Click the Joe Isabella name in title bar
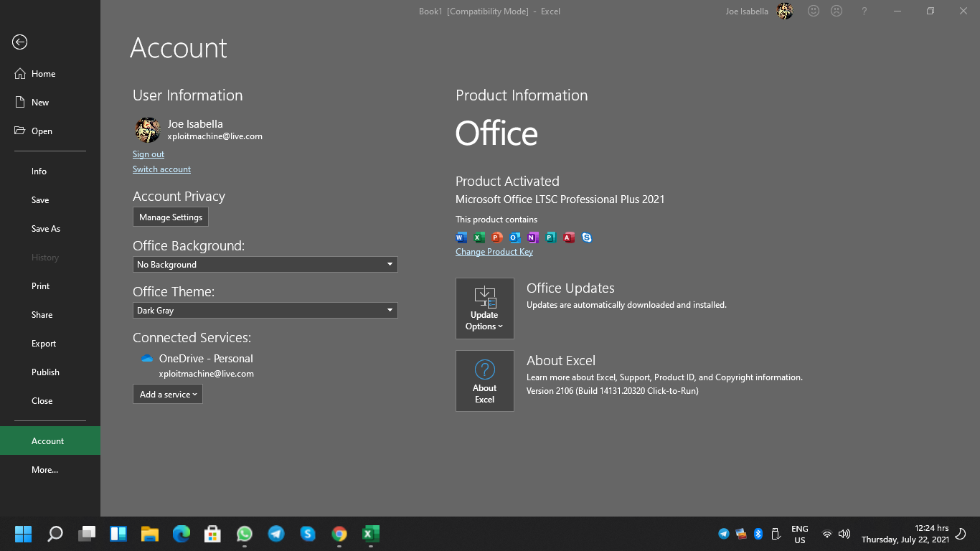This screenshot has width=980, height=551. point(747,11)
